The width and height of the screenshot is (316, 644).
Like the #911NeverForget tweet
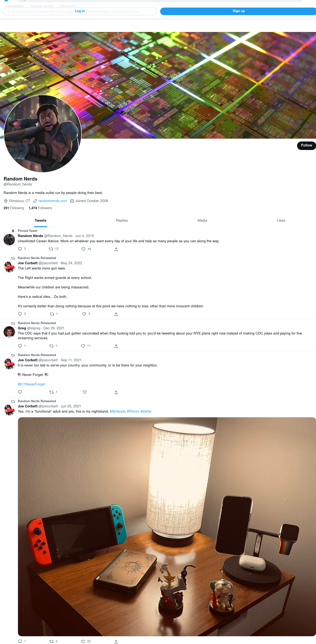click(x=85, y=392)
